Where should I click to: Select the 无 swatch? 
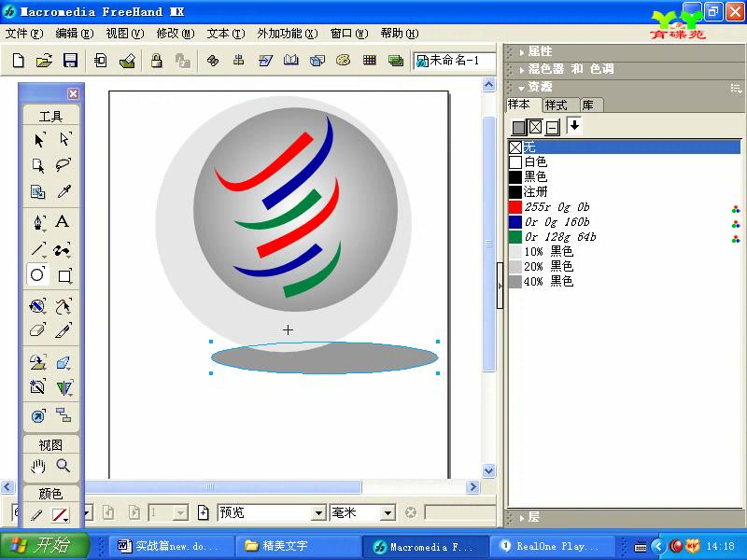coord(625,147)
